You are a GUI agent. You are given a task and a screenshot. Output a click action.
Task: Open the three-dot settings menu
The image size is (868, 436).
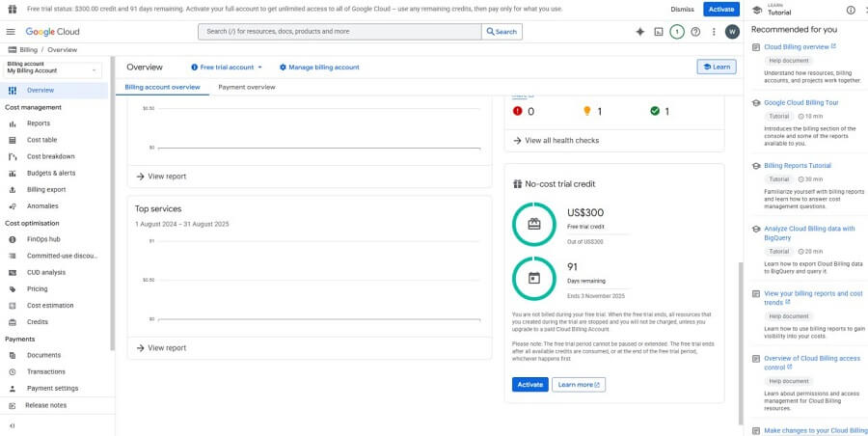click(714, 32)
